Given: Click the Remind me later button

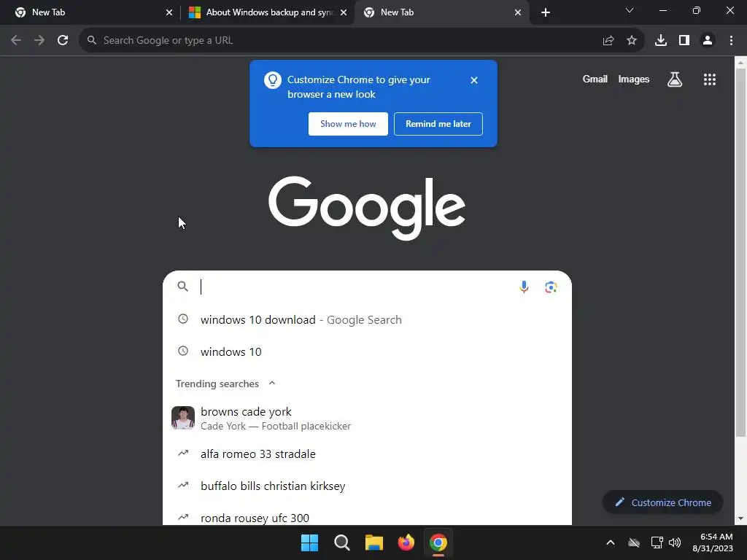Looking at the screenshot, I should tap(438, 124).
